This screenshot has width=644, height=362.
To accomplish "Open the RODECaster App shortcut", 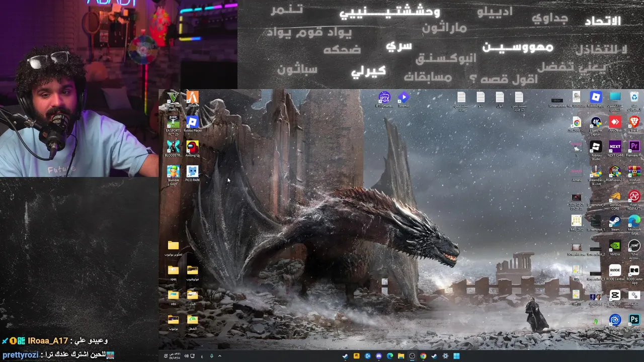I will (x=634, y=274).
